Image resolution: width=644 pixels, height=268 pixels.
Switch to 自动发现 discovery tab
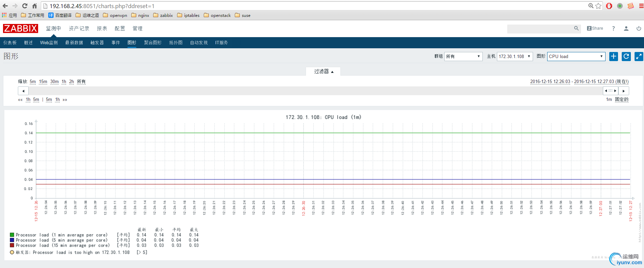(x=199, y=43)
